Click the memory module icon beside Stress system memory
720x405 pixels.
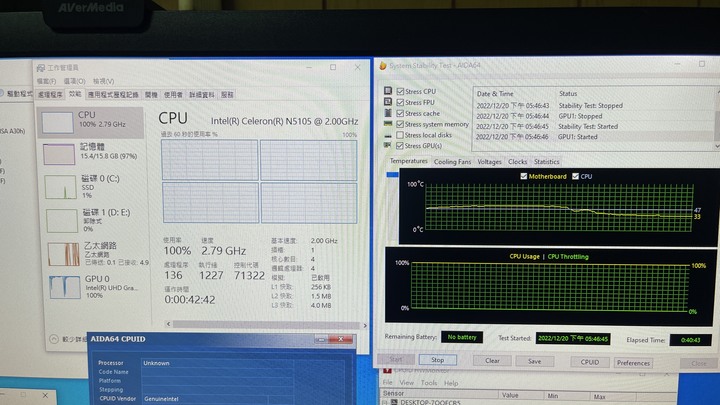[x=388, y=124]
